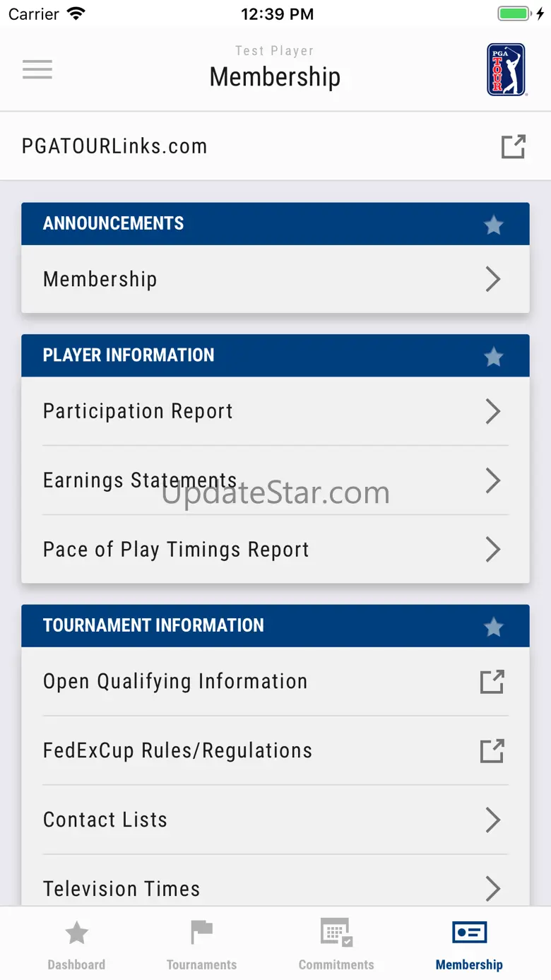Screen dimensions: 551x980
Task: Expand Pace of Play Timings Report chevron
Action: [493, 550]
